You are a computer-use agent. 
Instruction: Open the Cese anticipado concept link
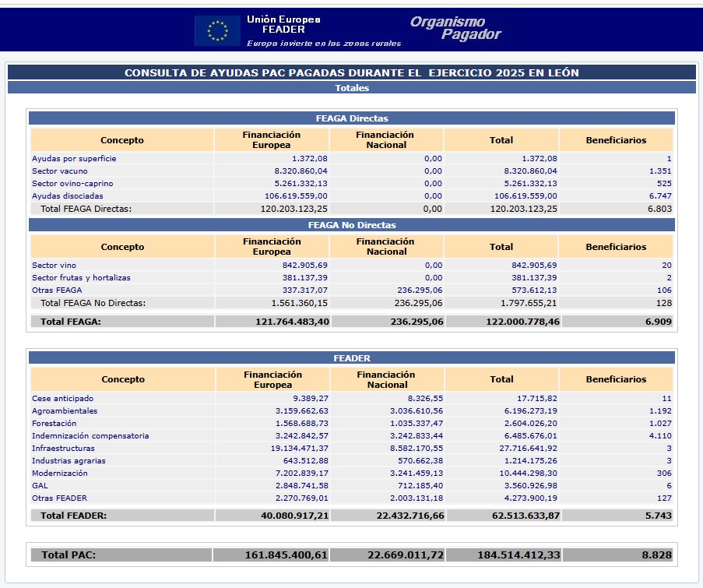tap(64, 399)
